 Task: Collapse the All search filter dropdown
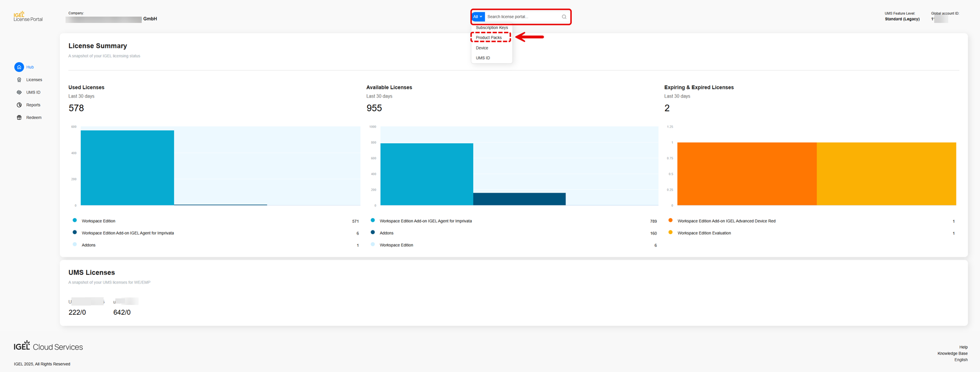pyautogui.click(x=478, y=17)
